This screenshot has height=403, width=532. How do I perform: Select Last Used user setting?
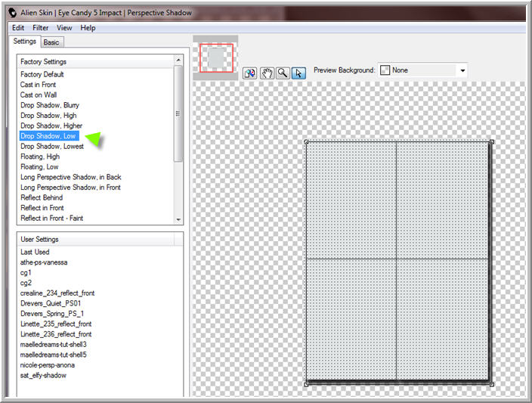35,252
